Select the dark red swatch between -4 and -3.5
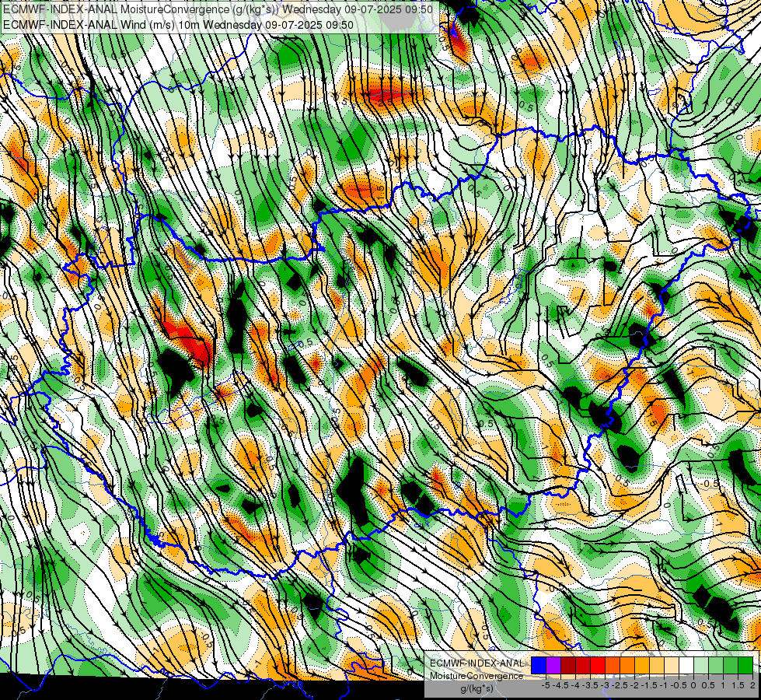The height and width of the screenshot is (700, 761). pos(583,666)
